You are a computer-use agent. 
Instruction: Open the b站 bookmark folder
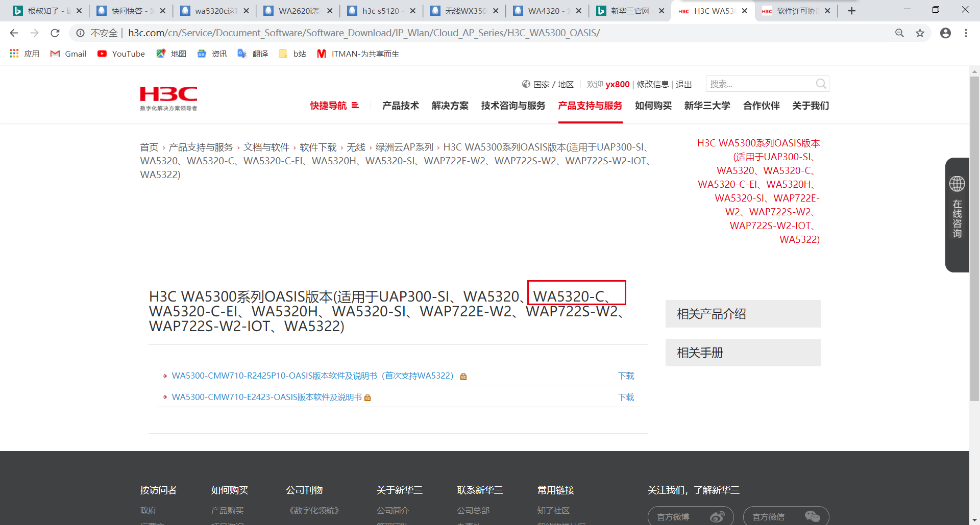pos(292,54)
